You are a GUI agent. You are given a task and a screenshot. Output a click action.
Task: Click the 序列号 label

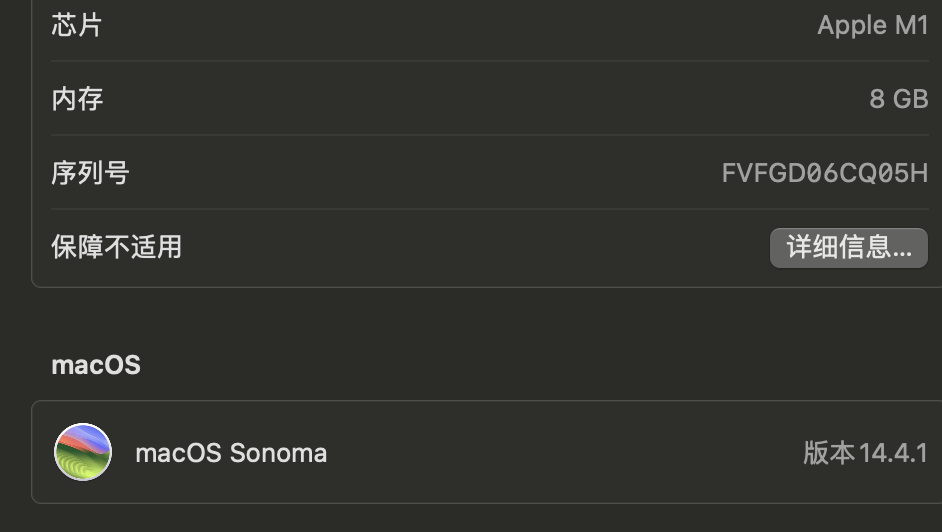[90, 173]
